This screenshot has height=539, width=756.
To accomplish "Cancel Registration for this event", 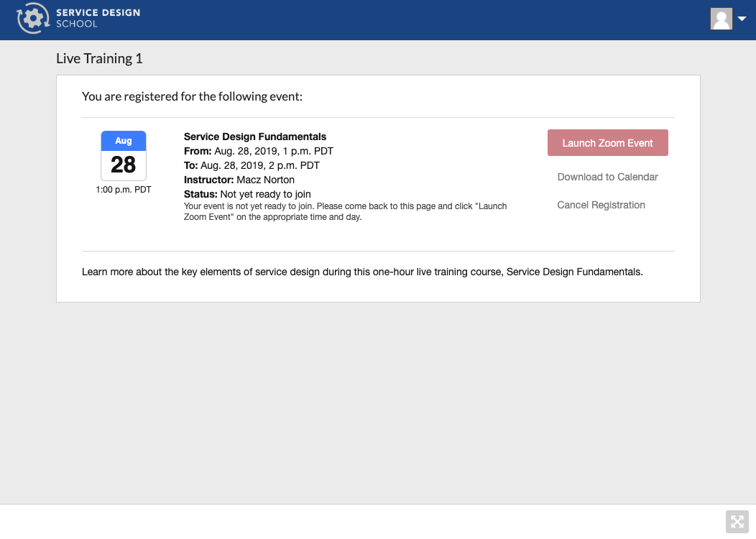I will coord(601,205).
